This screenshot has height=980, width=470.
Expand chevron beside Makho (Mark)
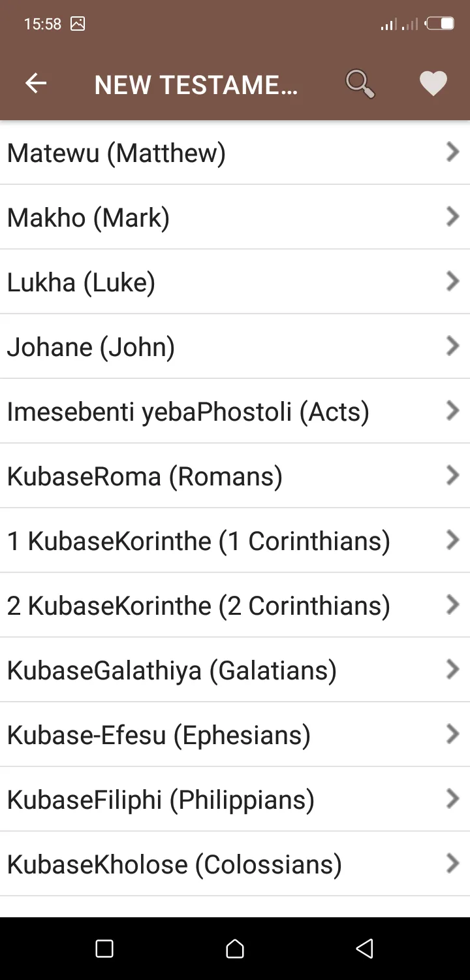pos(452,217)
